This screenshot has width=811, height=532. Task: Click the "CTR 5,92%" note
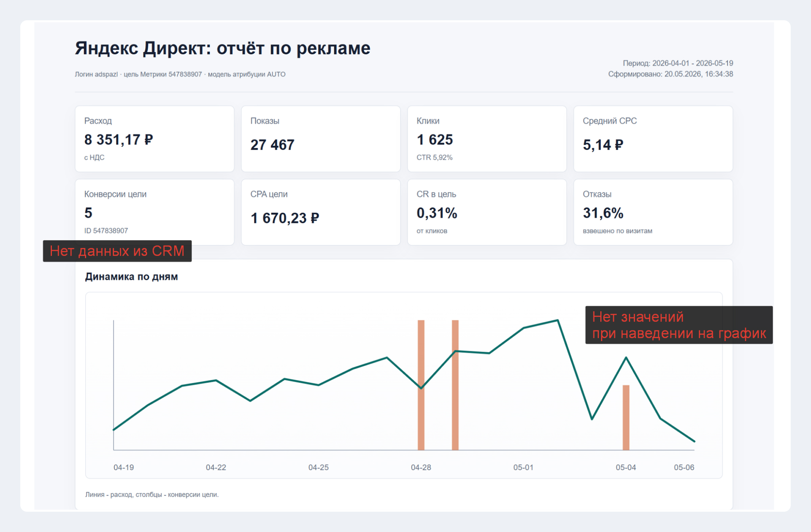point(435,158)
